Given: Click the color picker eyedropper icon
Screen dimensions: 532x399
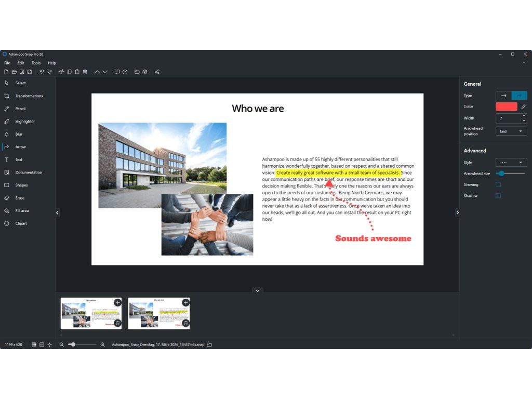Looking at the screenshot, I should click(524, 107).
